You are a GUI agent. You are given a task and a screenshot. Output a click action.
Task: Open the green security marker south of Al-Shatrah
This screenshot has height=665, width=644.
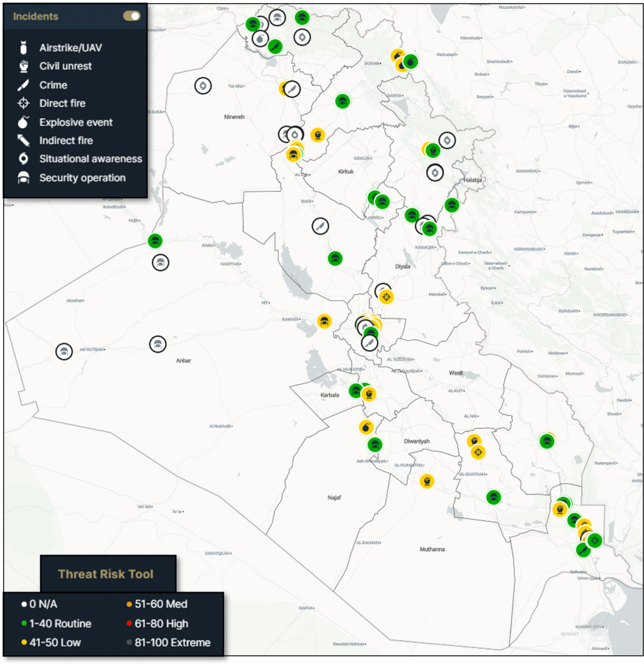tap(493, 497)
